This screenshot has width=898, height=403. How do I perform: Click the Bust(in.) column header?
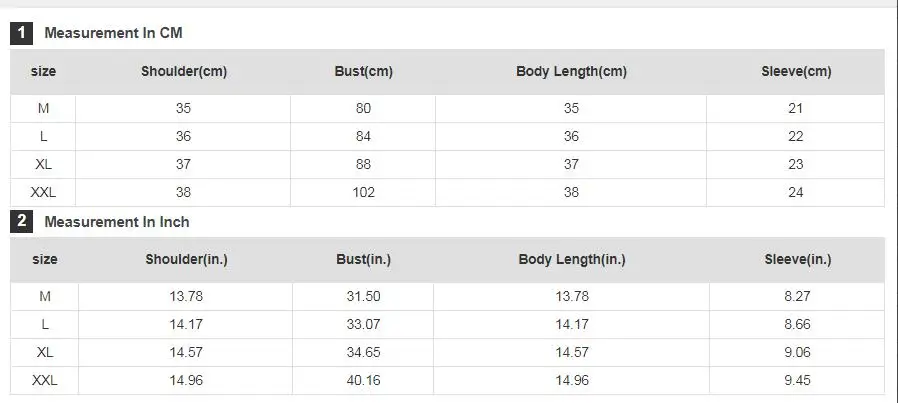364,259
